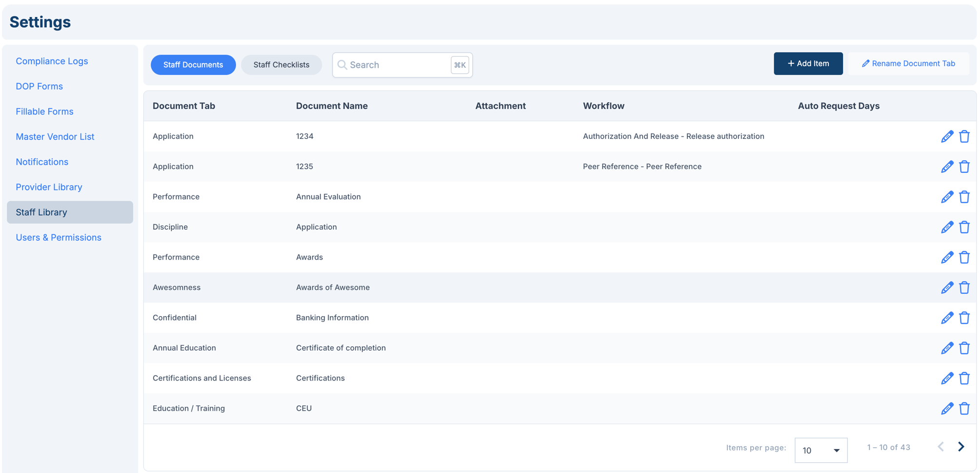Switch to the Staff Documents tab
The image size is (980, 473).
click(193, 65)
